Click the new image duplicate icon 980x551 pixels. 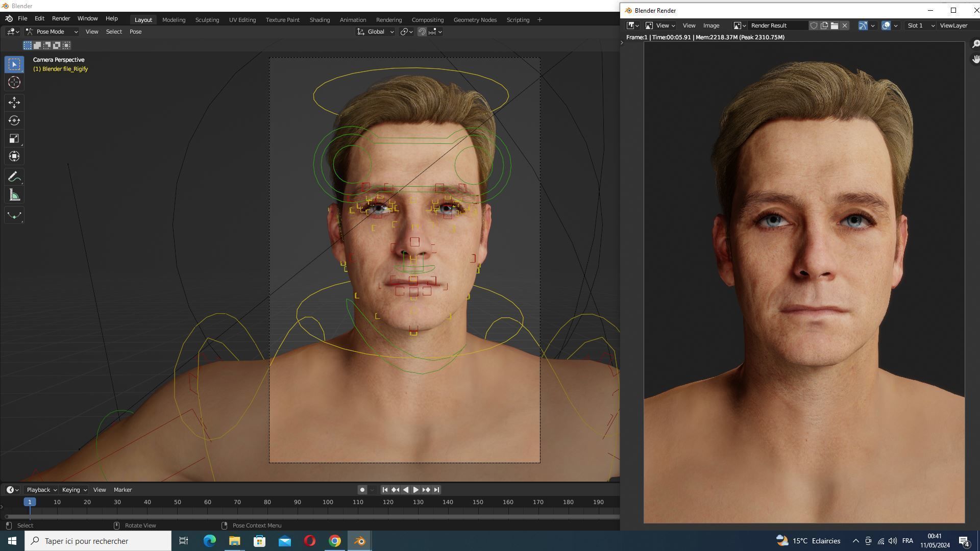click(824, 26)
